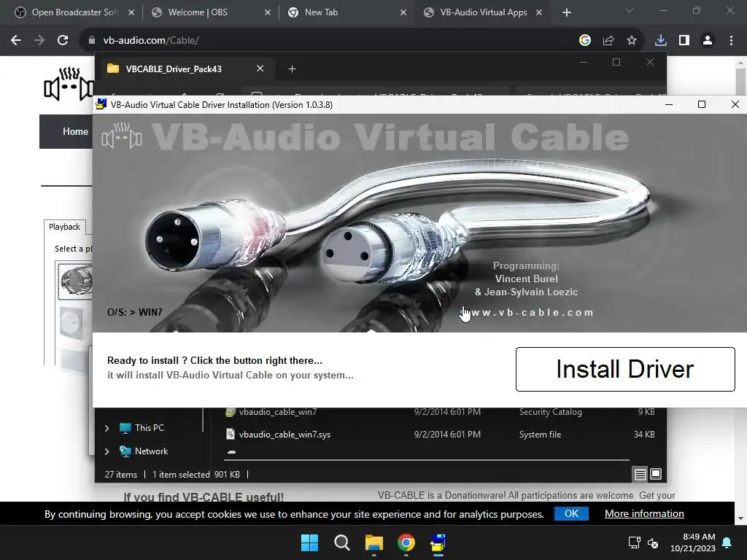
Task: Accept cookies with OK button
Action: point(571,513)
